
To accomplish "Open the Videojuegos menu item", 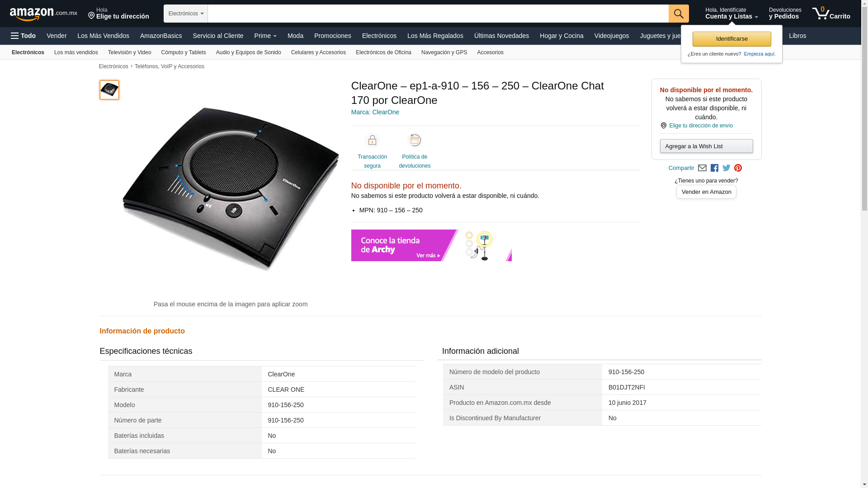I will (611, 36).
